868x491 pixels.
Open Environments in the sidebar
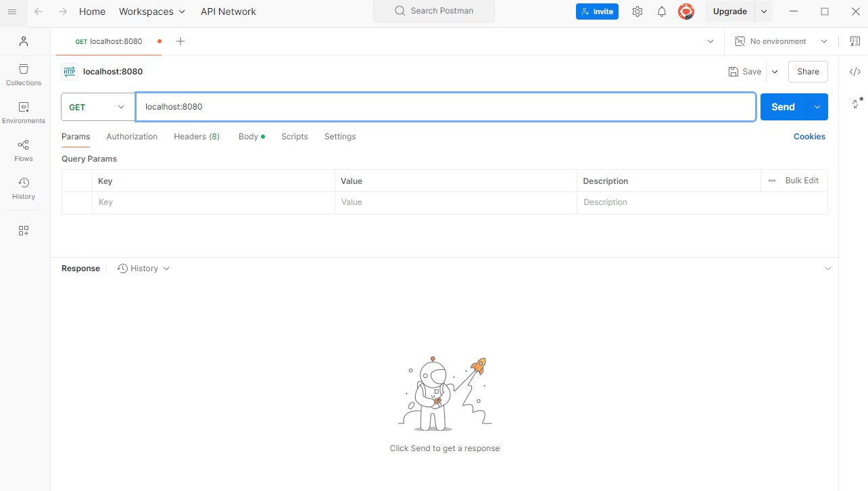tap(24, 112)
